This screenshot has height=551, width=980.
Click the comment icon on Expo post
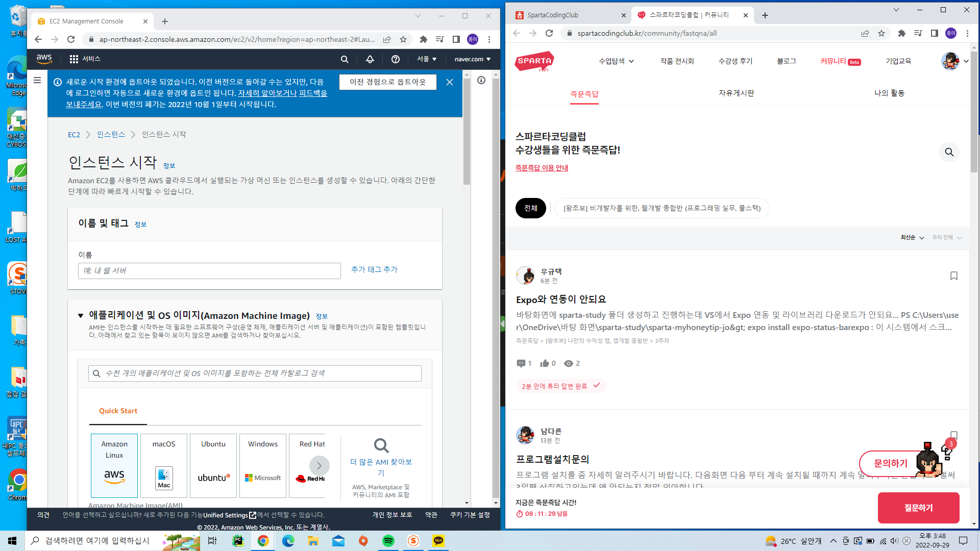click(521, 364)
